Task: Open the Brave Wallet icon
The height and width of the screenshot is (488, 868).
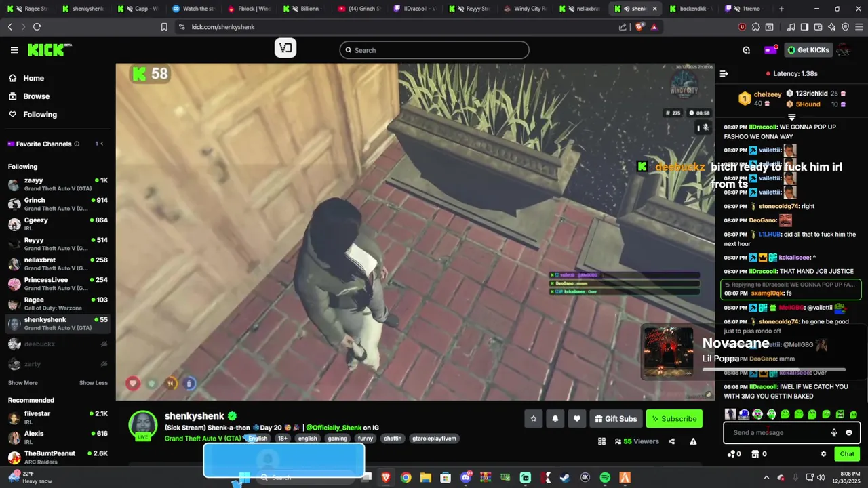Action: (x=818, y=26)
